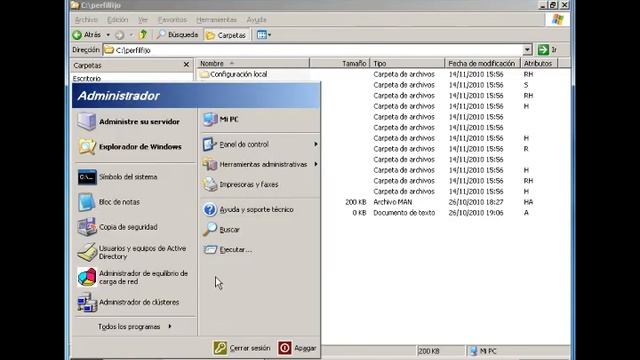This screenshot has width=640, height=360.
Task: Open Edición menu
Action: pos(118,20)
